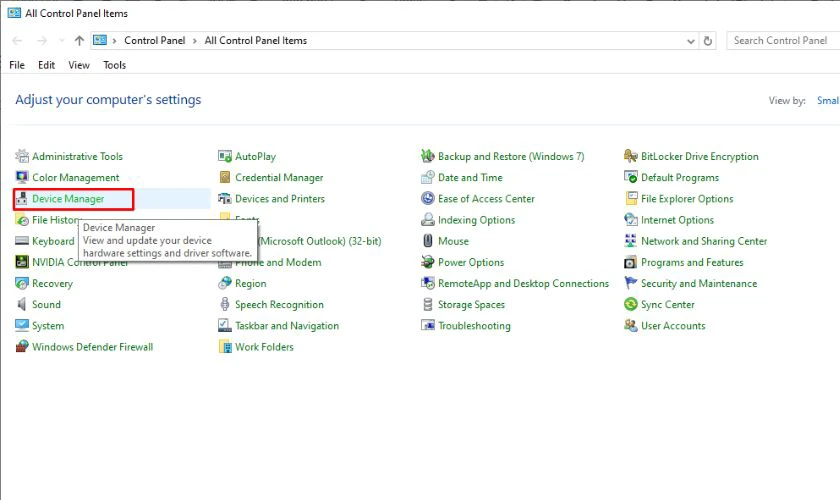Open the File History link
Screen dimensions: 840x500
coord(55,220)
